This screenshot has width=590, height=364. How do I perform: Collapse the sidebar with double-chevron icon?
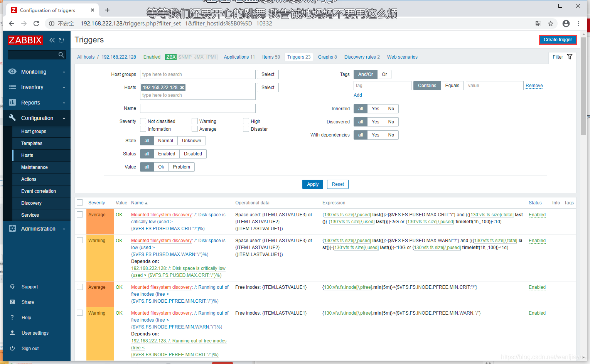[52, 40]
